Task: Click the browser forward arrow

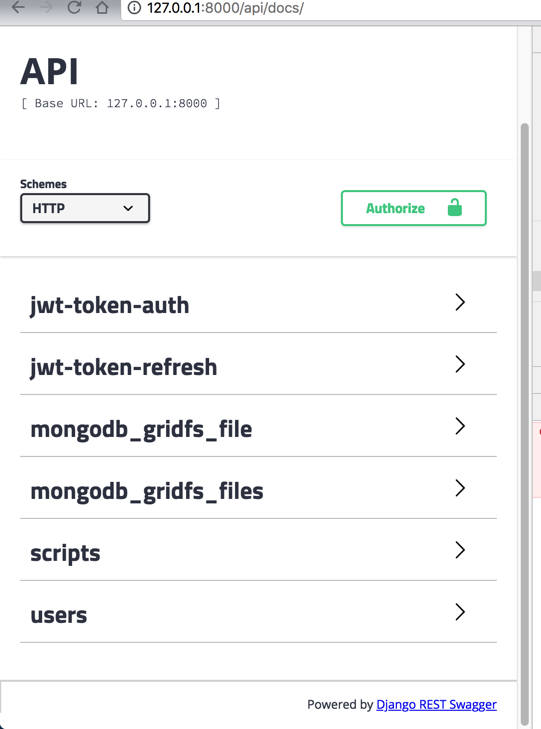Action: click(46, 7)
